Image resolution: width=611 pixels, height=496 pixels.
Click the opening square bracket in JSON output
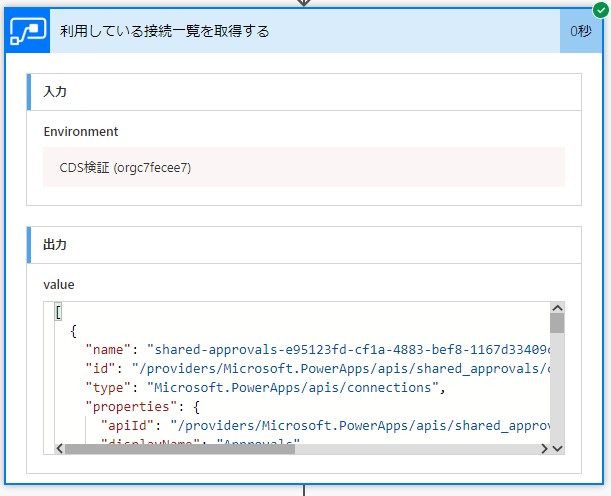(58, 312)
